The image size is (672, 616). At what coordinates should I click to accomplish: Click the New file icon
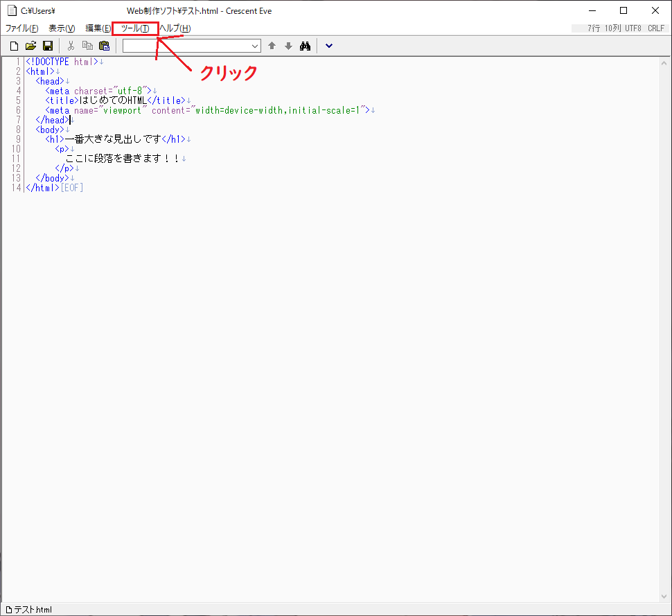pos(14,46)
